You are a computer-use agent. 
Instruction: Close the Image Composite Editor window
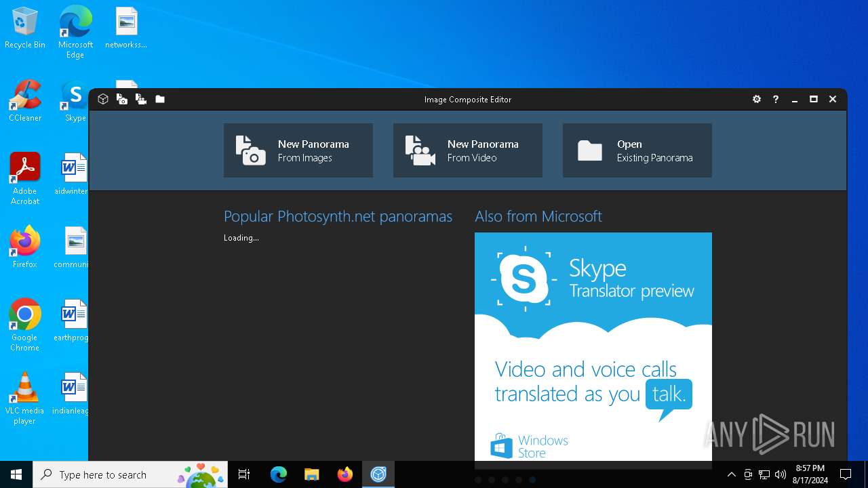(x=833, y=99)
